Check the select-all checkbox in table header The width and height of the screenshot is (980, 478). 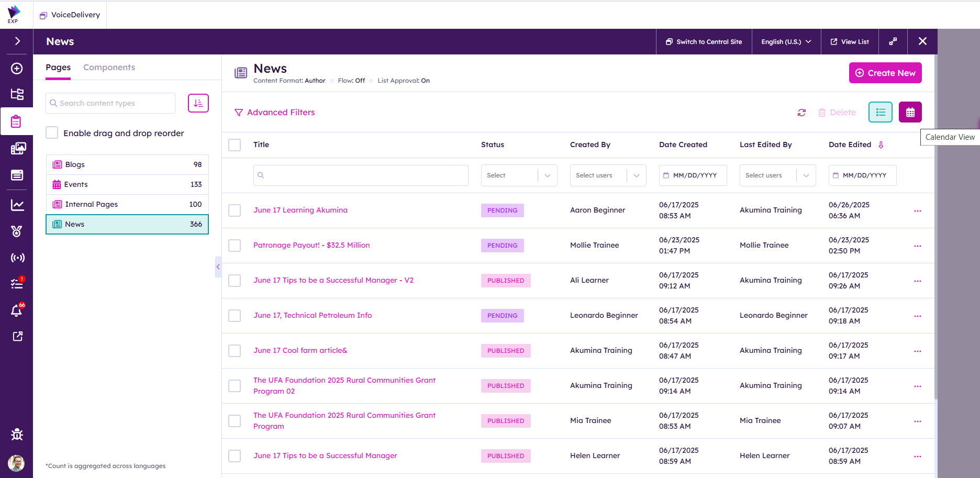pyautogui.click(x=235, y=145)
